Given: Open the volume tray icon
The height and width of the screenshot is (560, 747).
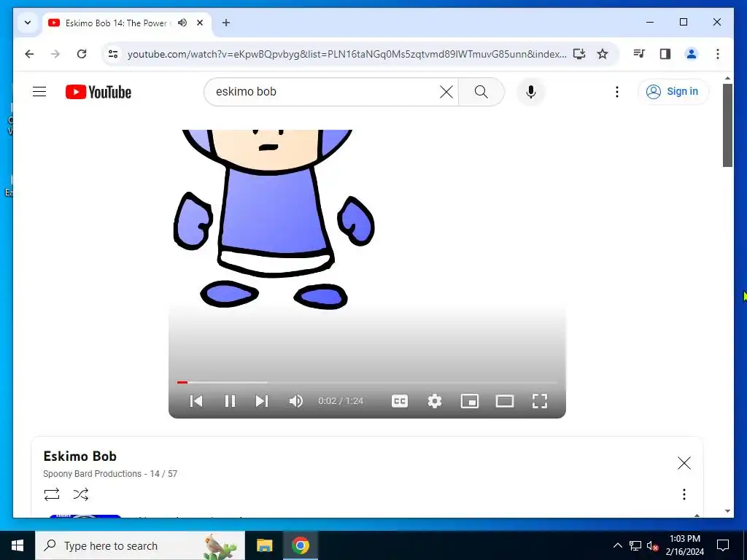Looking at the screenshot, I should tap(652, 545).
